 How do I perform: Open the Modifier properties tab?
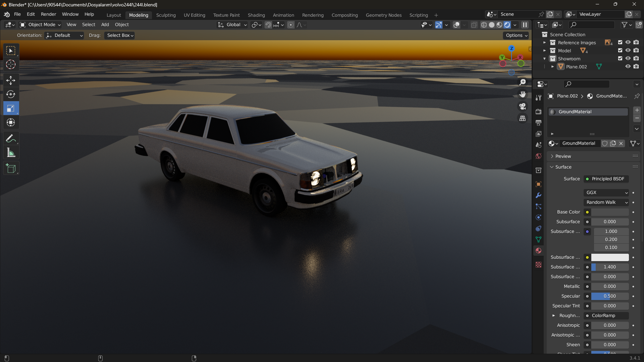click(x=538, y=195)
